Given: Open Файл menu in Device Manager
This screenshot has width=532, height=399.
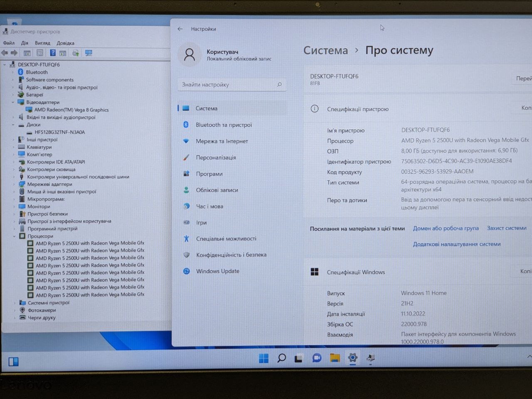Looking at the screenshot, I should coord(9,43).
